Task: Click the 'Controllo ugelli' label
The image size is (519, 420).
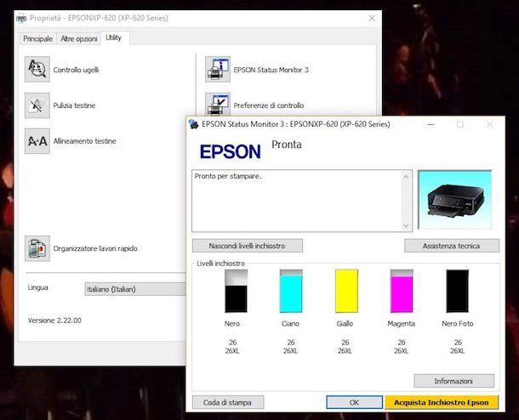Action: click(76, 70)
